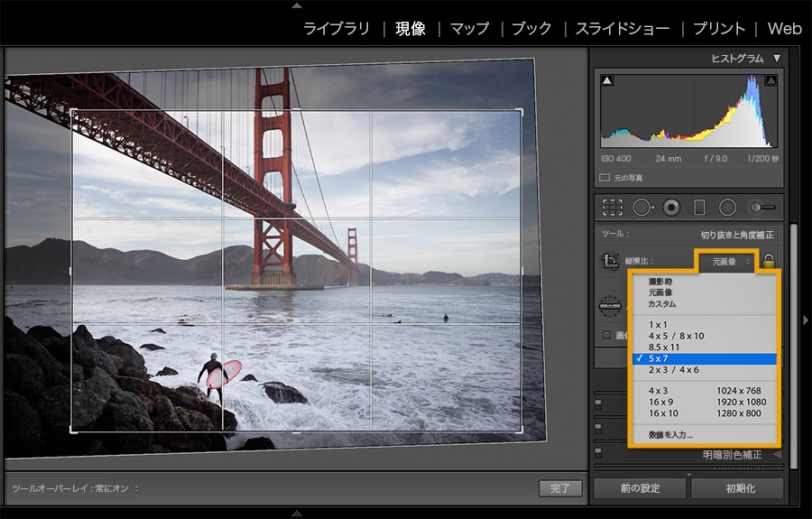Select the 4 x 3 1024 x 768 ratio
This screenshot has height=519, width=812.
(x=705, y=391)
